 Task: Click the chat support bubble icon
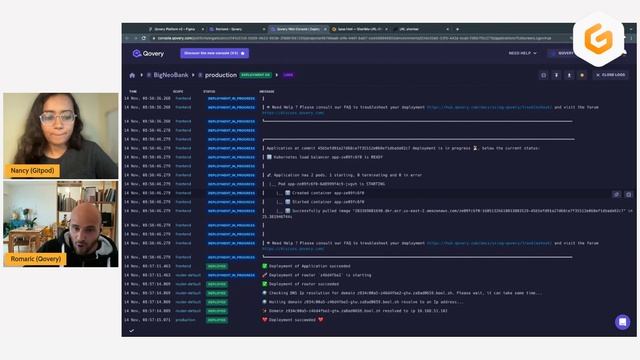pos(622,322)
